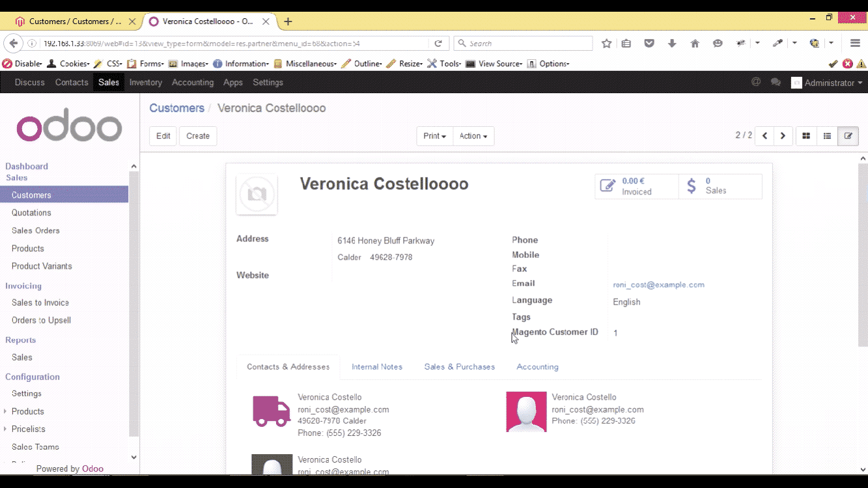The image size is (868, 488).
Task: Switch to list view icon
Action: coord(827,136)
